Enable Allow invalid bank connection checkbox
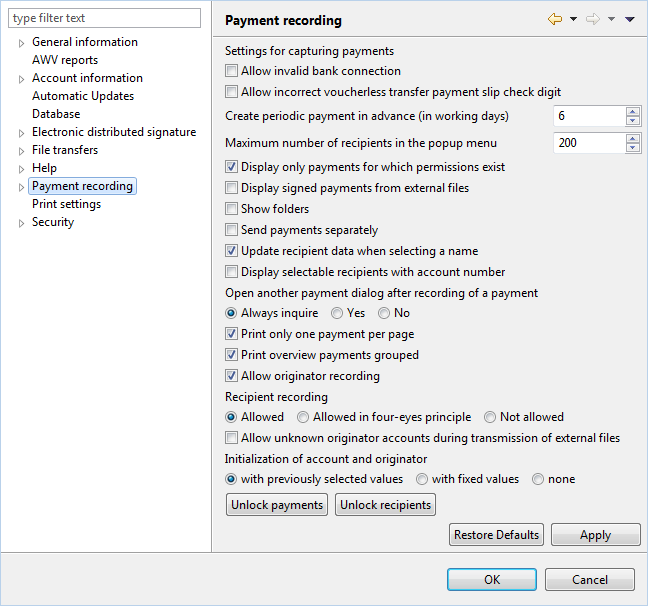 (231, 71)
